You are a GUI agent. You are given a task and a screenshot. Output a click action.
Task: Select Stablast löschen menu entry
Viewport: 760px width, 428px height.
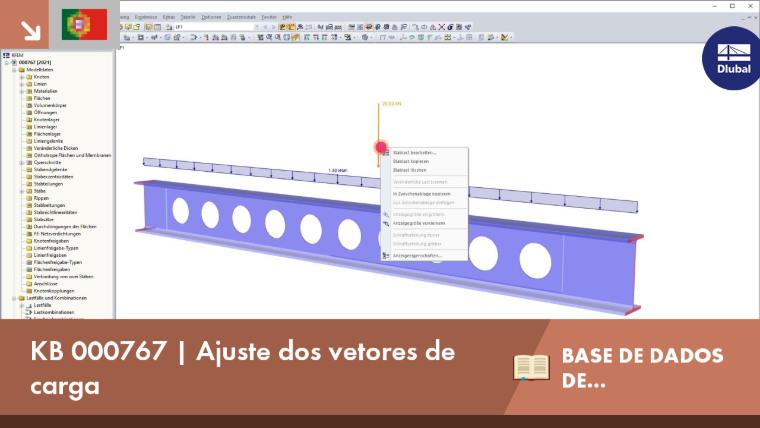pyautogui.click(x=410, y=171)
